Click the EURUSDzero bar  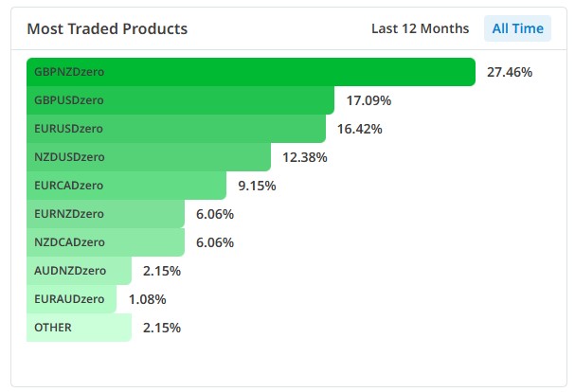click(x=176, y=129)
